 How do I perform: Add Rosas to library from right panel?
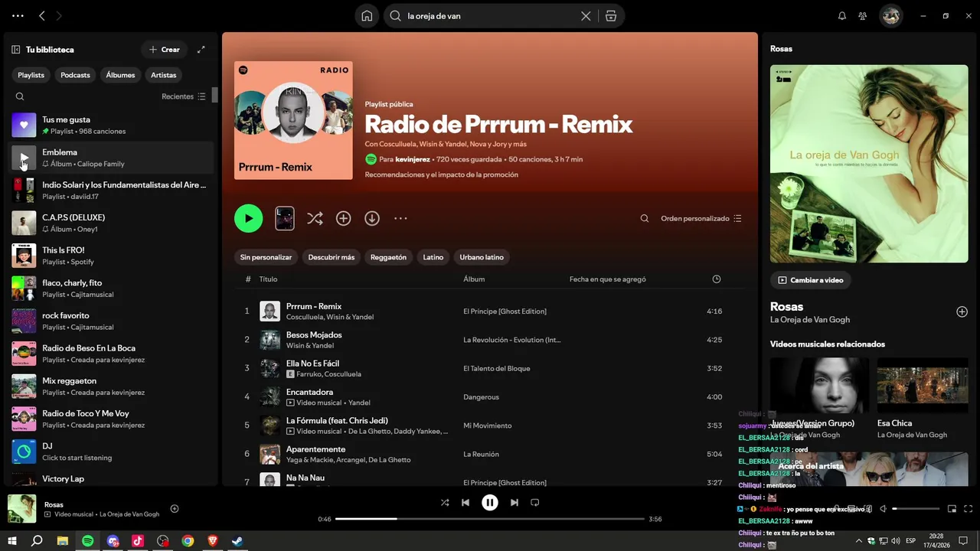tap(962, 311)
